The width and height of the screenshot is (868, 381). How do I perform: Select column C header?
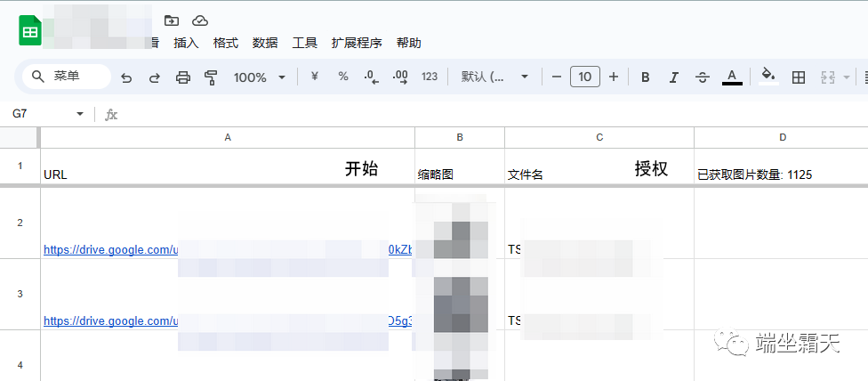[599, 137]
